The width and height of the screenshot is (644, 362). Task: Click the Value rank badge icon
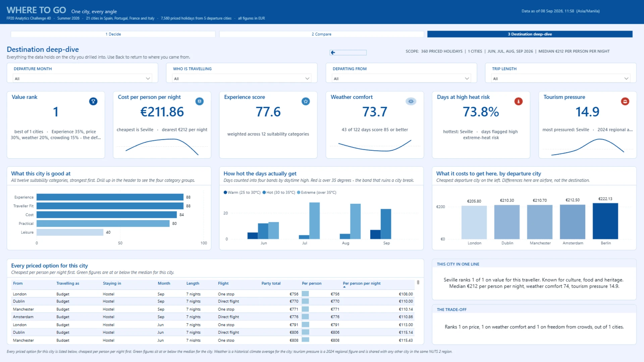click(x=93, y=101)
